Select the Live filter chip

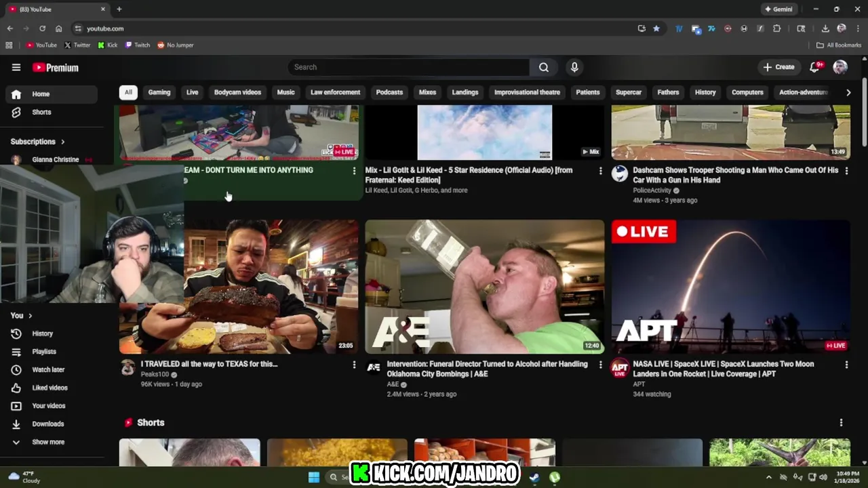(x=193, y=92)
